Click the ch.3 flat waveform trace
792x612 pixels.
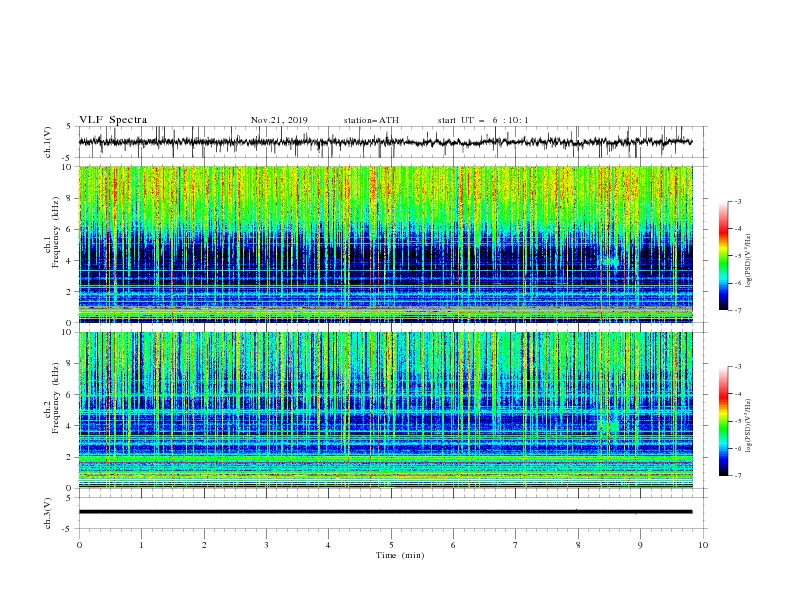pyautogui.click(x=385, y=512)
